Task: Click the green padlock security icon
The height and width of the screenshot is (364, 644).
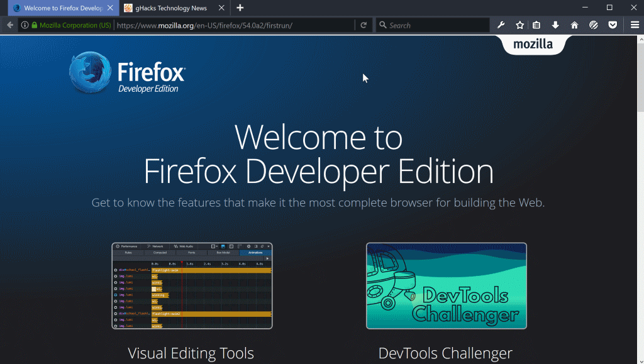Action: click(x=35, y=25)
